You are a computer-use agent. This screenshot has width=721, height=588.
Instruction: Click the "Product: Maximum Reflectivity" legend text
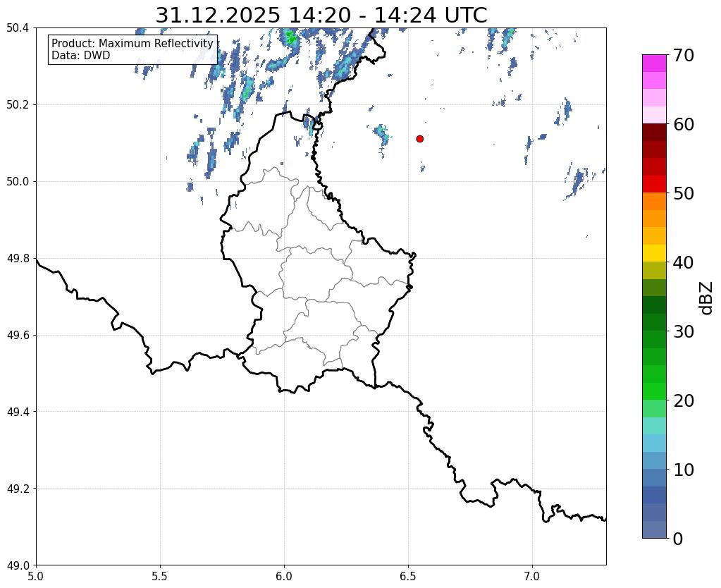coord(133,43)
